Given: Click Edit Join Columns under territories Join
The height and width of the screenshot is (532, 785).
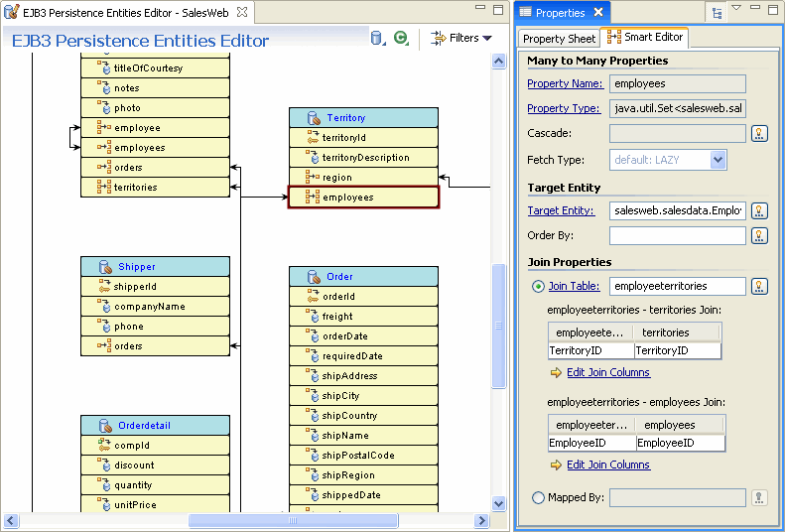Looking at the screenshot, I should (608, 372).
